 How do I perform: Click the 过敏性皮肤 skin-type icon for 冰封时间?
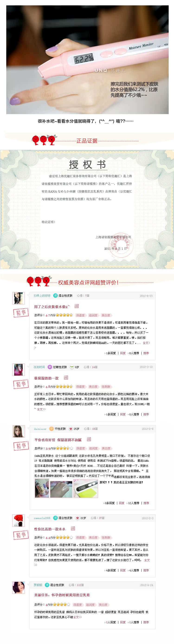50,367
